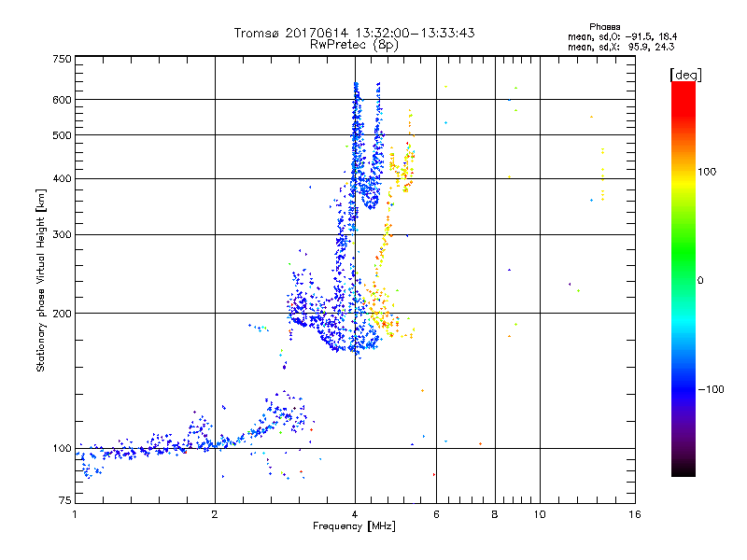The width and height of the screenshot is (747, 560).
Task: Click the '750' km tick label on y-axis
Action: point(62,59)
